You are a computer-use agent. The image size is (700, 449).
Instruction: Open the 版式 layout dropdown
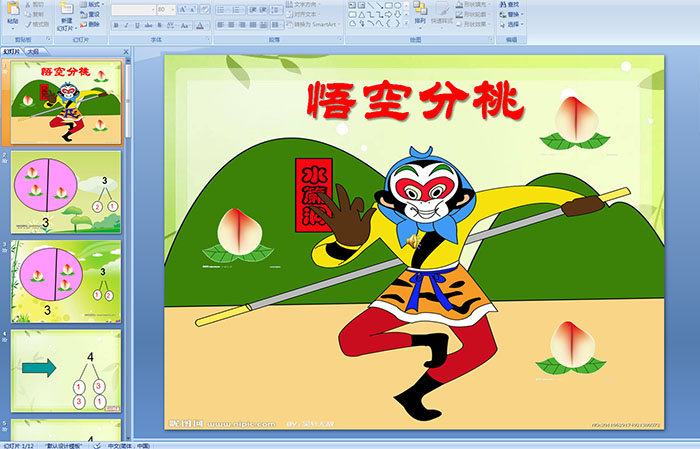(92, 4)
